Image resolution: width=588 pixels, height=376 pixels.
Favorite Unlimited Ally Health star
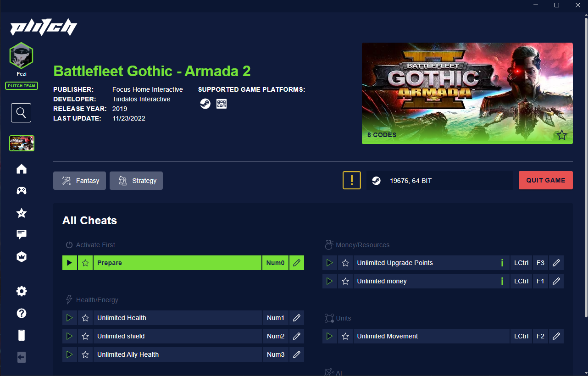click(x=85, y=354)
